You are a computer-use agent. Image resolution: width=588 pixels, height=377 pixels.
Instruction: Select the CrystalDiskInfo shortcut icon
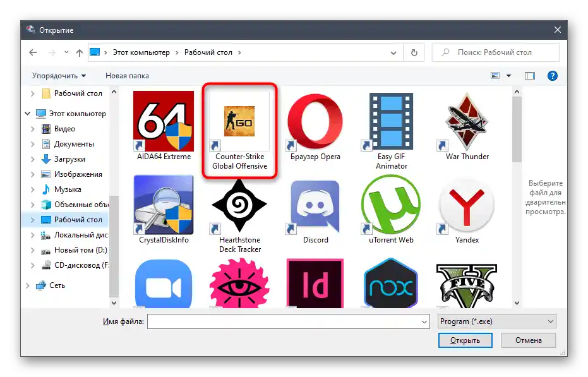pos(164,205)
